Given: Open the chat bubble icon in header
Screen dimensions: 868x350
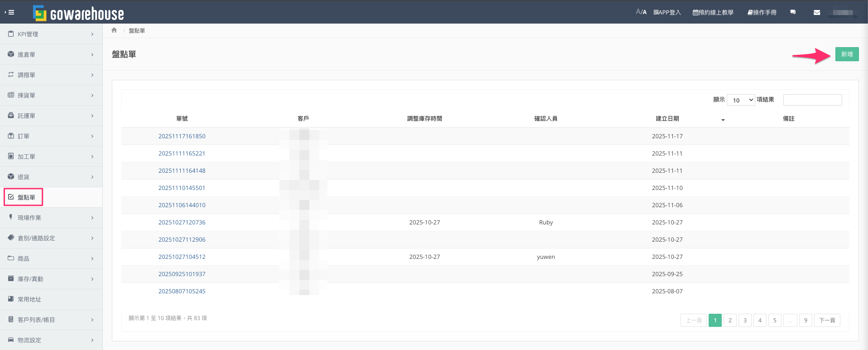Looking at the screenshot, I should click(x=793, y=12).
